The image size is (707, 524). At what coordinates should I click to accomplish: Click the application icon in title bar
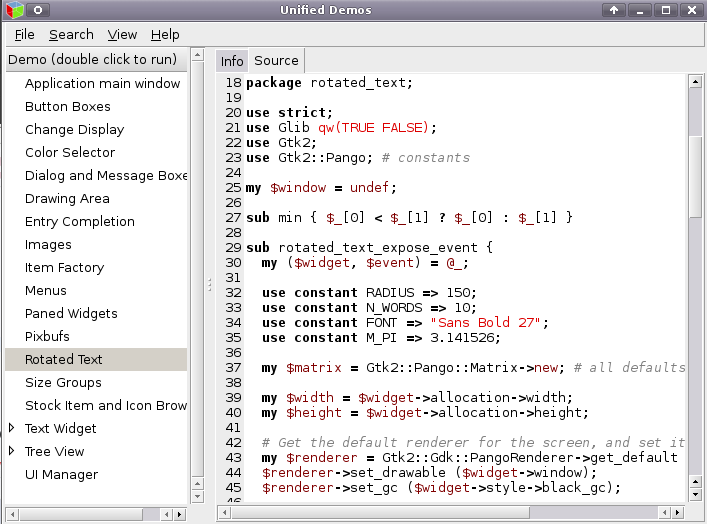[x=12, y=10]
